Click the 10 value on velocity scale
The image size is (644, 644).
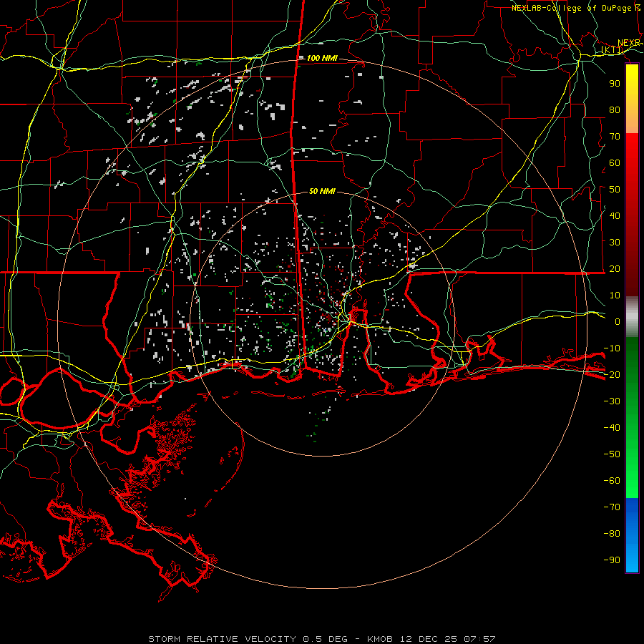tap(615, 296)
